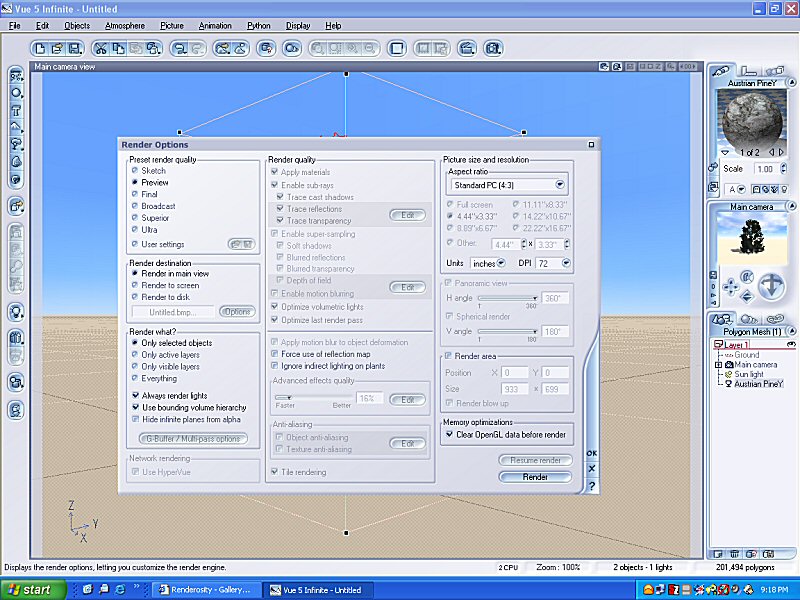Click the camera move arrows control
Viewport: 800px width, 600px height.
pos(731,287)
